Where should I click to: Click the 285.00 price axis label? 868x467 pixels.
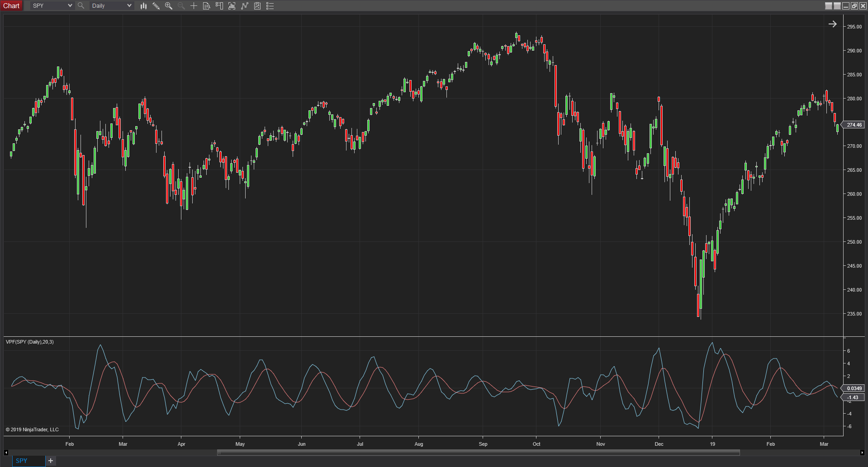[x=854, y=75]
